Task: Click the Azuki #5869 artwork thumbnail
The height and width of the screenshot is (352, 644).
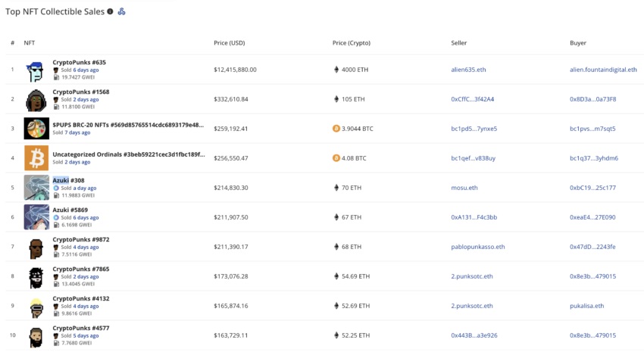Action: pos(36,217)
